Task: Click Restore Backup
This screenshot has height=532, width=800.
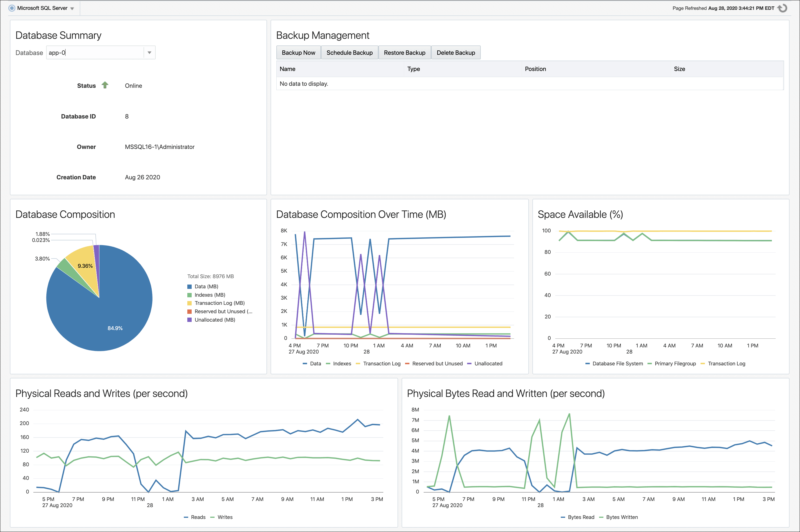Action: click(404, 52)
